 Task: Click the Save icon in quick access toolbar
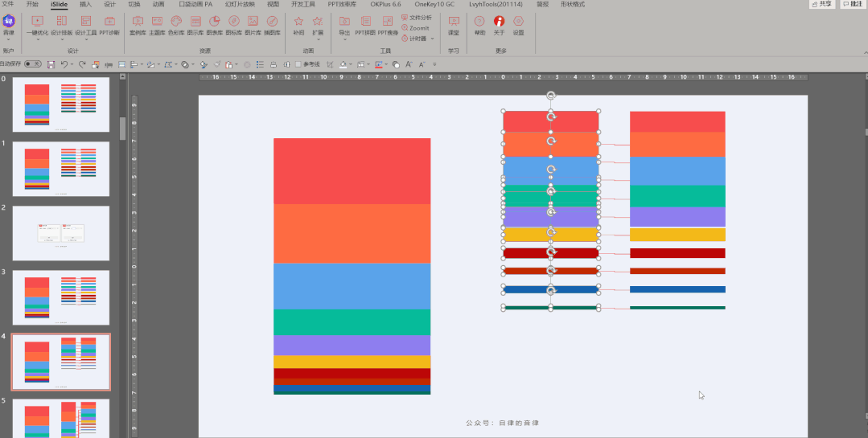[51, 65]
